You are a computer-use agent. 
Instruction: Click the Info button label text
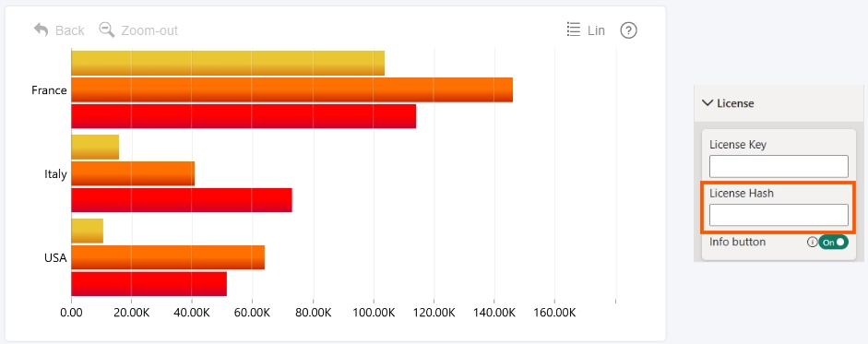737,242
